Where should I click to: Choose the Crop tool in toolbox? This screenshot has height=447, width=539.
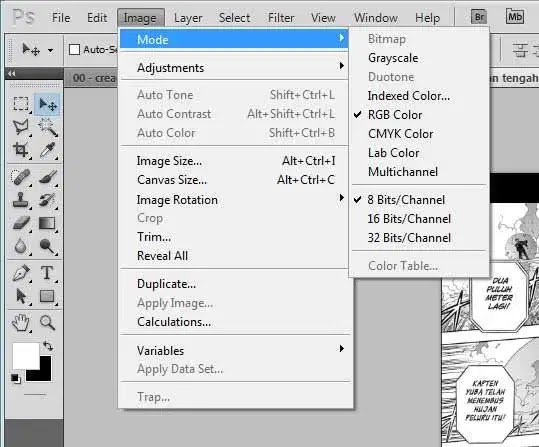tap(21, 150)
